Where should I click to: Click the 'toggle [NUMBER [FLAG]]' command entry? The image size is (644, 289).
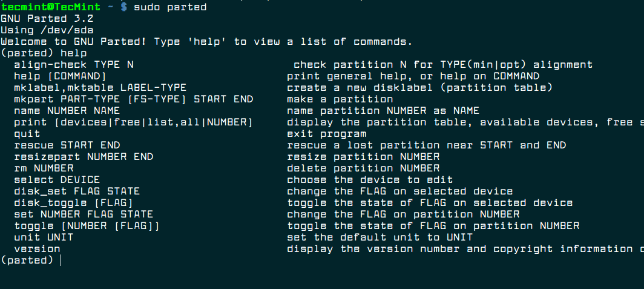point(87,226)
